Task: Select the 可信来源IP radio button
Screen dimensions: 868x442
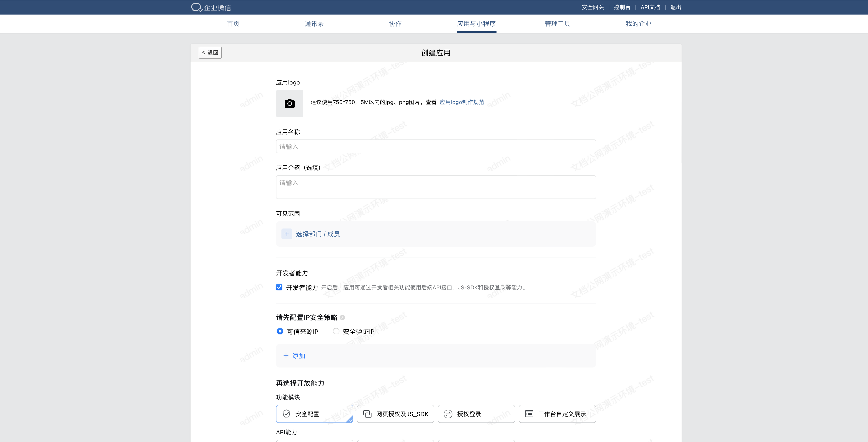Action: pos(280,331)
